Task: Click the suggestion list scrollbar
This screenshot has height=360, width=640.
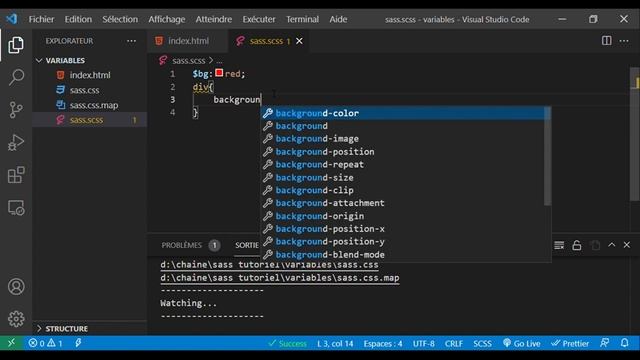Action: 547,156
